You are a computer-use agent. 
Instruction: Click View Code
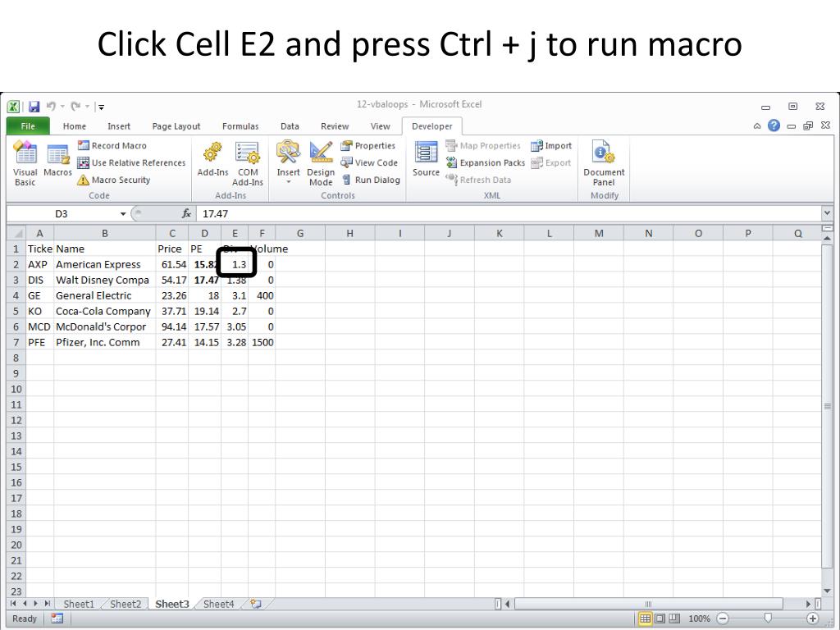point(370,163)
